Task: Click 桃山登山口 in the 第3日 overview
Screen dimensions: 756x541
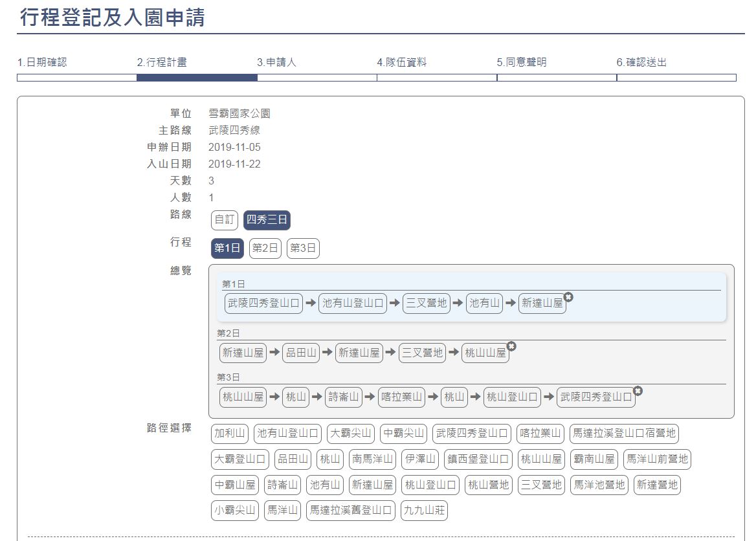Action: [512, 397]
